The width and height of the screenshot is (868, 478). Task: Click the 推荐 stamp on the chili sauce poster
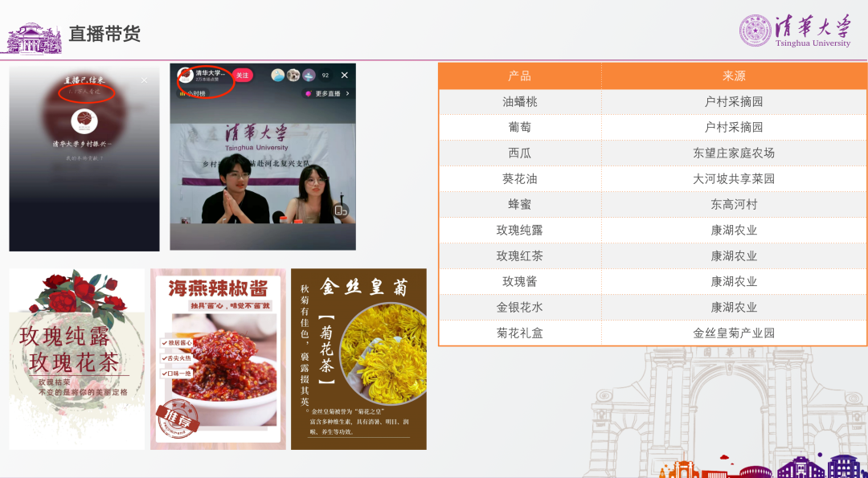pos(178,419)
